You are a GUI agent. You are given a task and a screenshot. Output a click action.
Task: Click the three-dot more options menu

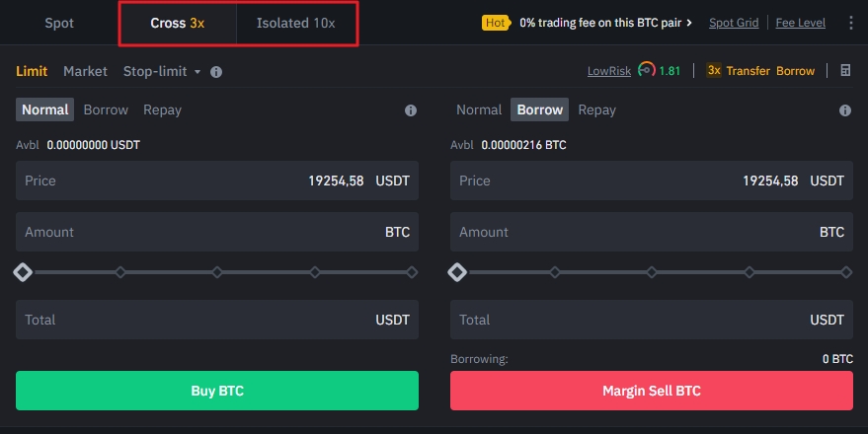coord(852,23)
